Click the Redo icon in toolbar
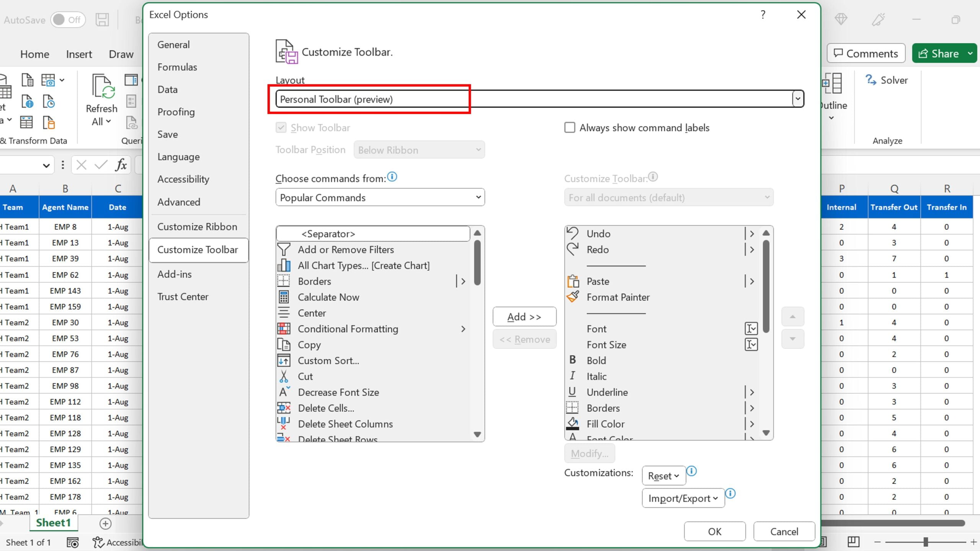The width and height of the screenshot is (980, 551). 573,249
